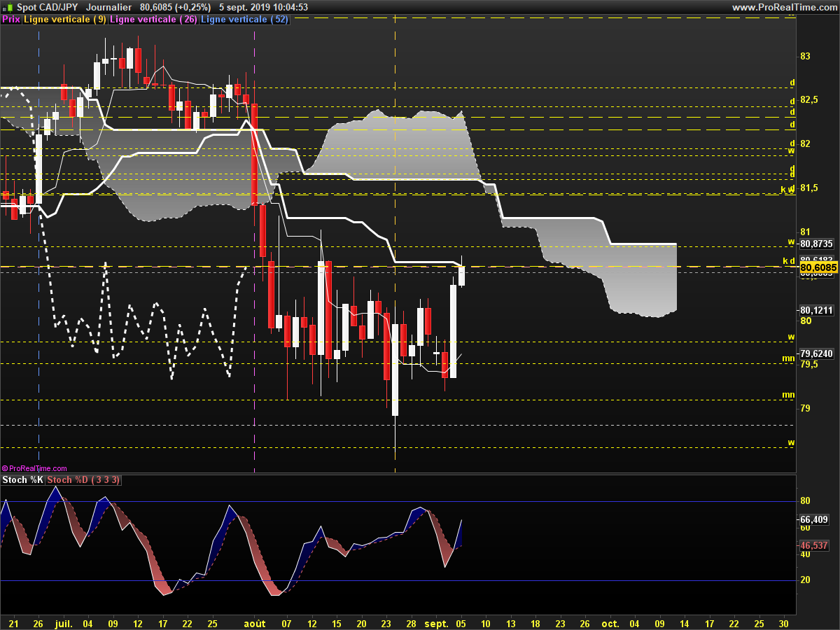Open the www.ProRealTime.com link
Image resolution: width=840 pixels, height=630 pixels.
click(784, 7)
